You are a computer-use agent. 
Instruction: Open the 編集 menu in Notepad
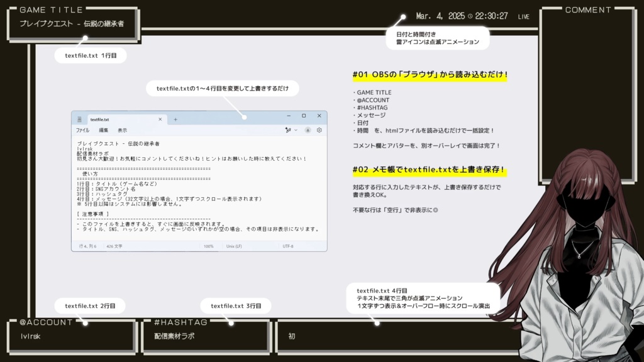coord(105,129)
